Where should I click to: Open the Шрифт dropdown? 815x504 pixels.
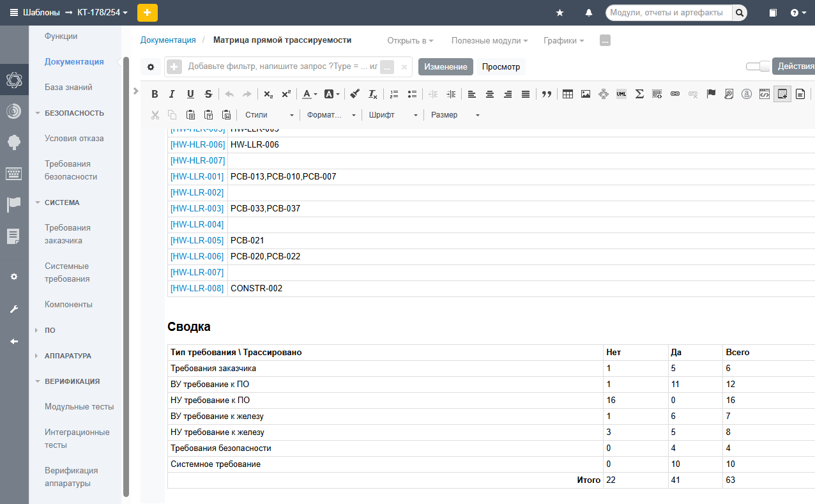coord(393,115)
